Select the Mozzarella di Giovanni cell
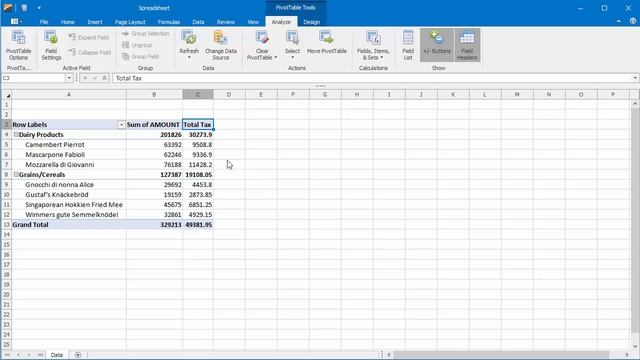 [69, 164]
